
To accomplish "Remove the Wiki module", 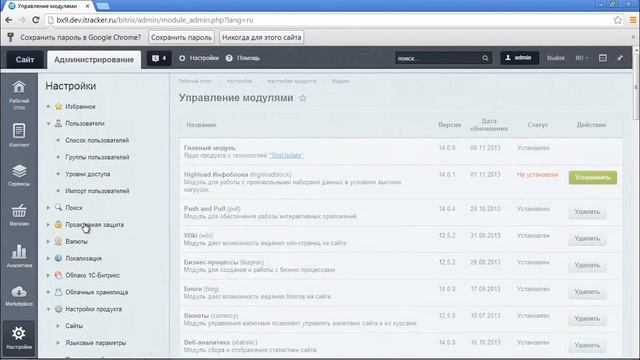I will (x=587, y=238).
